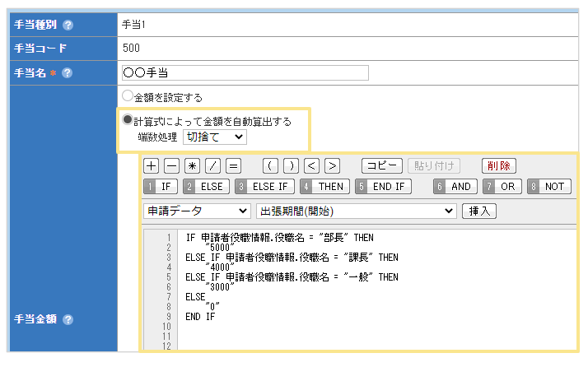Insert the ELSE keyword button 2
Viewport: 588px width, 367px height.
coord(206,186)
